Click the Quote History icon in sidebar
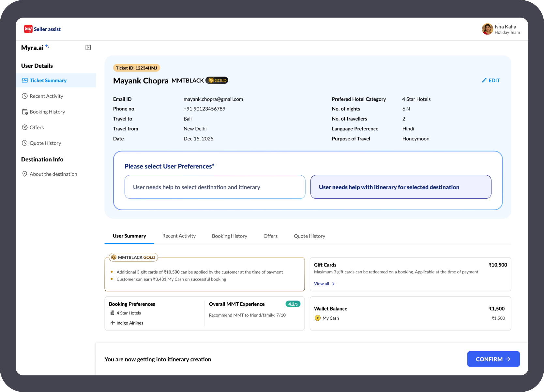544x392 pixels. [x=24, y=143]
